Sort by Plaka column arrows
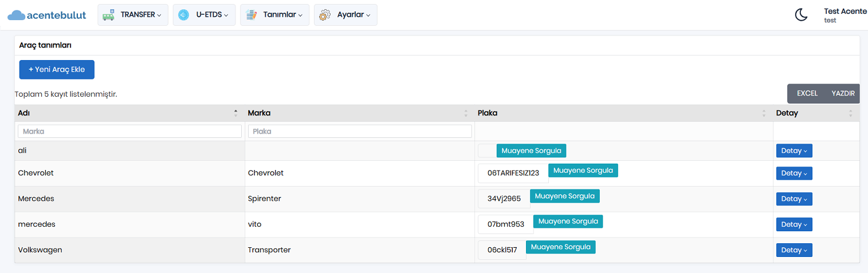Screen dimensions: 868x273 pos(764,113)
